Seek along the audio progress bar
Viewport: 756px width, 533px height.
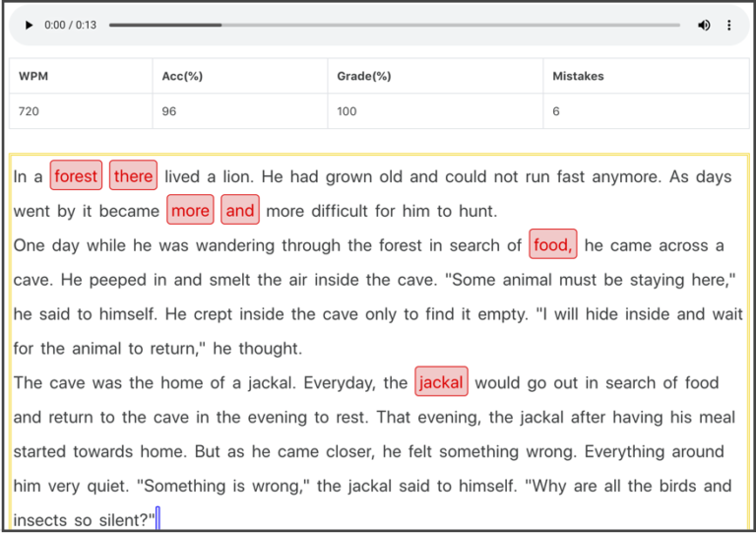click(x=395, y=25)
